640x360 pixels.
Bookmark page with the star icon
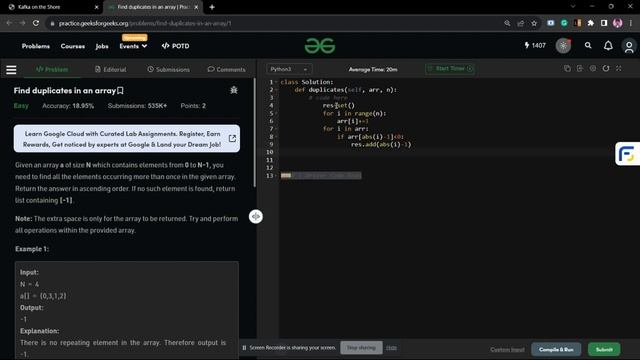pyautogui.click(x=534, y=23)
